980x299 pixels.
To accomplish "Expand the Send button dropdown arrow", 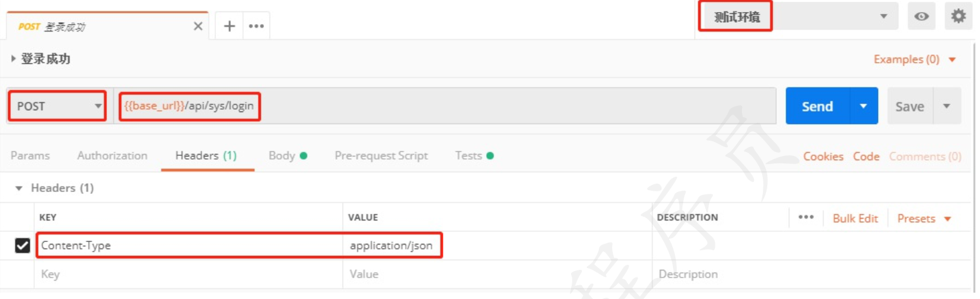I will pyautogui.click(x=864, y=106).
